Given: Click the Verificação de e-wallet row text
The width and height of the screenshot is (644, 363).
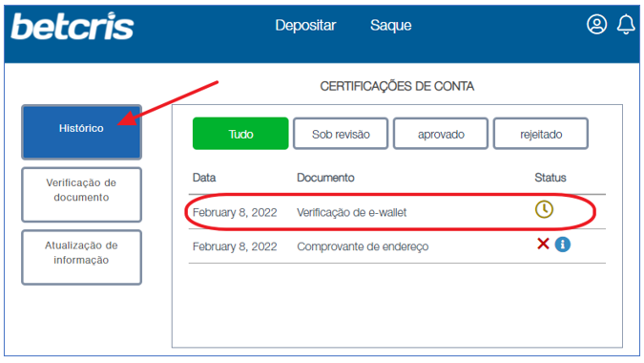Looking at the screenshot, I should 351,212.
